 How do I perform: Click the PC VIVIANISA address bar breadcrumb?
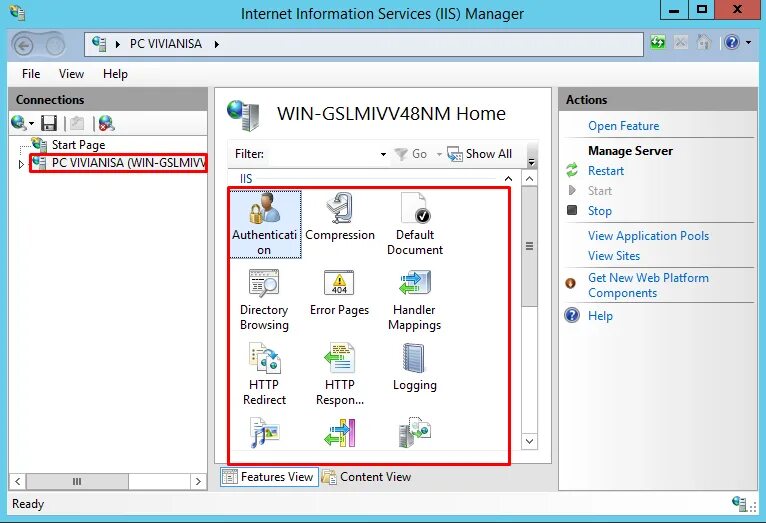(x=166, y=44)
